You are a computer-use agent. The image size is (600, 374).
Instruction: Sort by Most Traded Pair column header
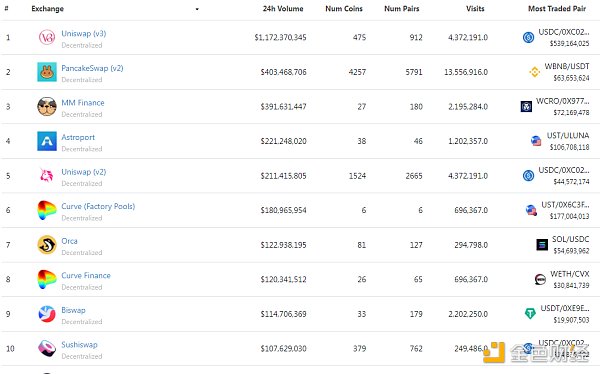[x=557, y=8]
